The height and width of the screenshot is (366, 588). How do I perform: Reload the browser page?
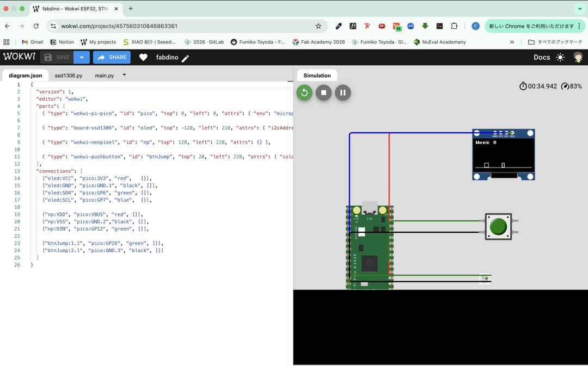[36, 26]
